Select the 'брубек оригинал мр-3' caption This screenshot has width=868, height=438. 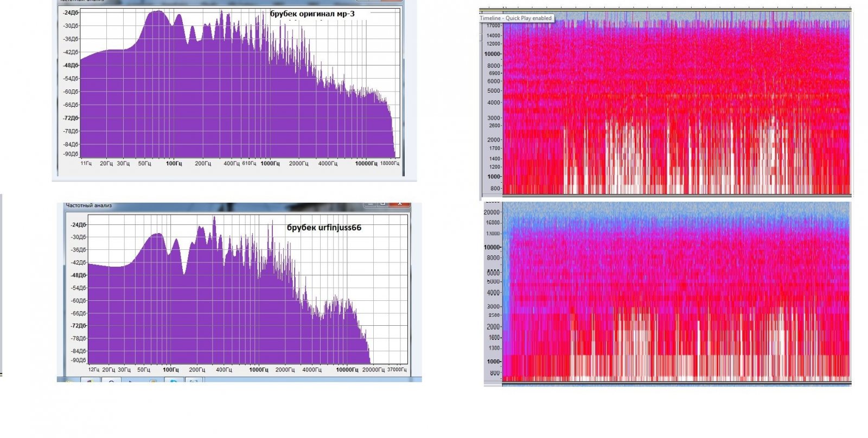312,14
